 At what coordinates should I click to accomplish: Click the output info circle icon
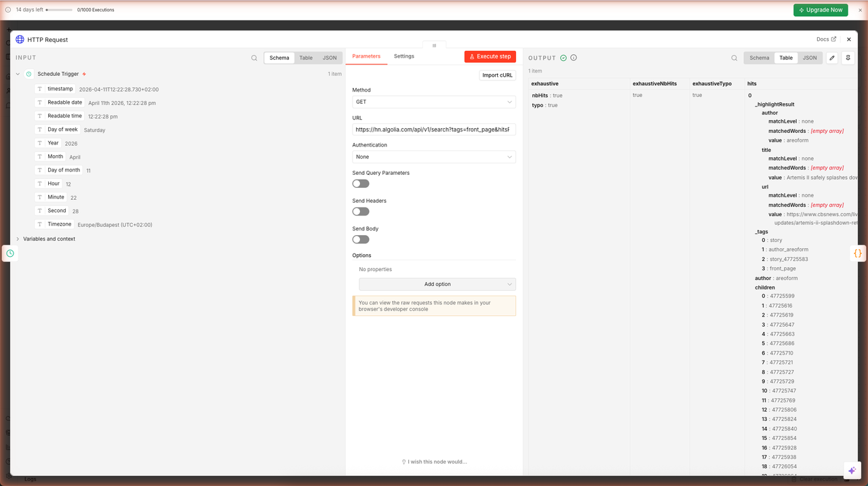pyautogui.click(x=574, y=58)
